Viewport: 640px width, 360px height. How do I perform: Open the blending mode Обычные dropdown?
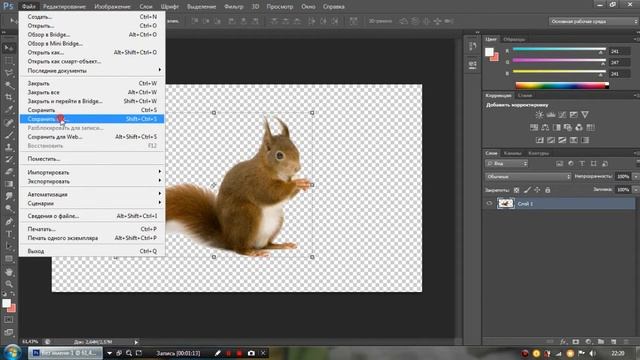(528, 177)
